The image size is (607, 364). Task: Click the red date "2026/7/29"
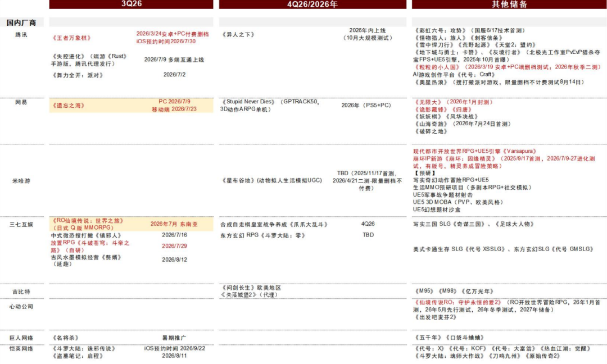tap(174, 245)
